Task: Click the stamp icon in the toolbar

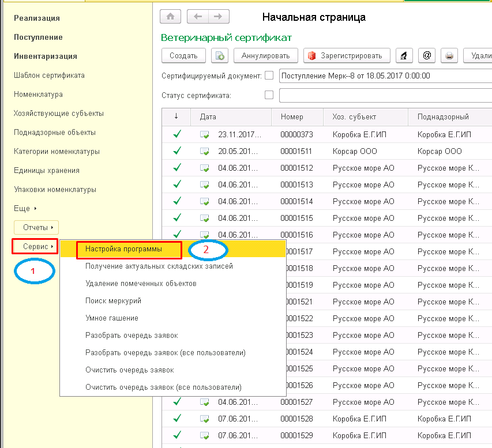Action: pyautogui.click(x=404, y=56)
